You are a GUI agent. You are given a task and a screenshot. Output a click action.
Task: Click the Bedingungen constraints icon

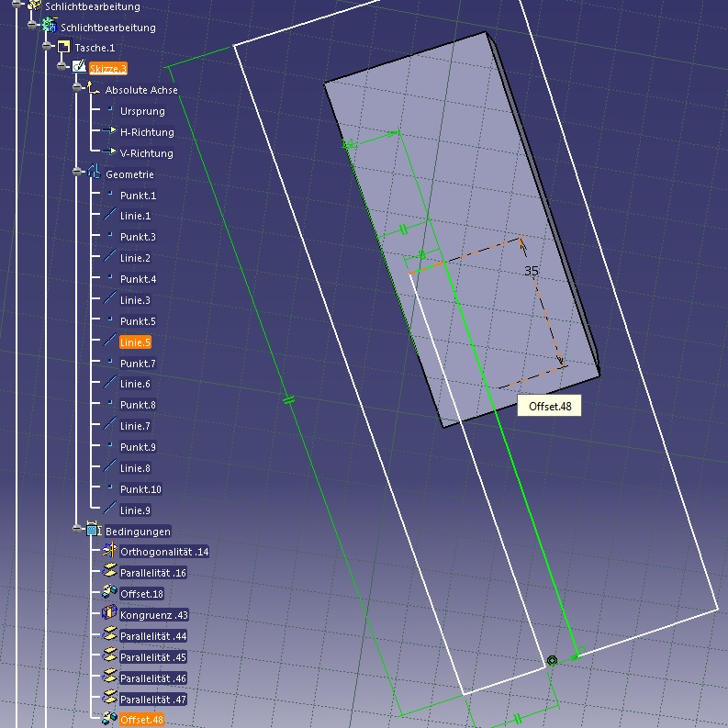point(94,530)
